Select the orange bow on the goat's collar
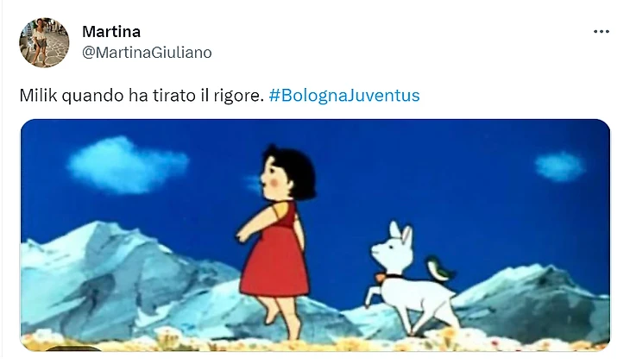This screenshot has width=630, height=364. 379,278
